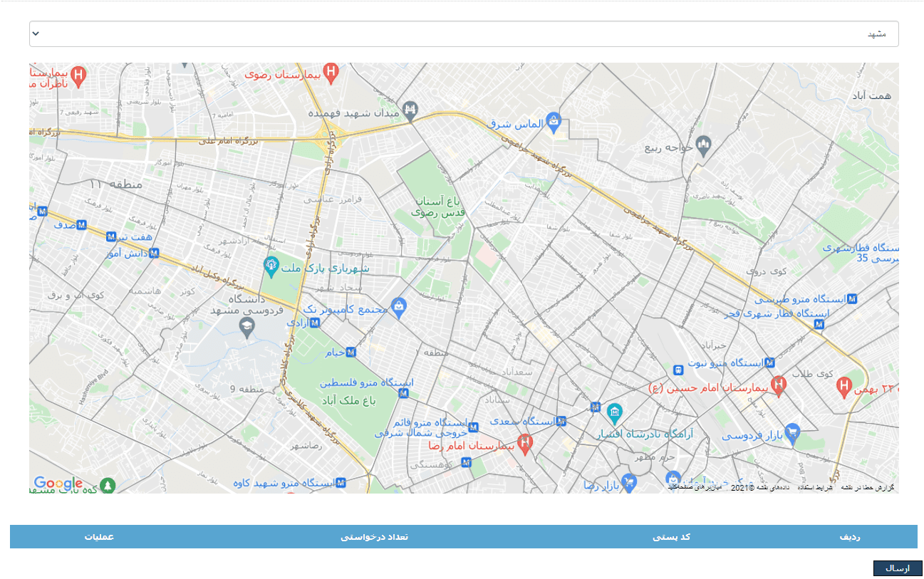
Task: Click the Google logo on the map
Action: coord(58,484)
